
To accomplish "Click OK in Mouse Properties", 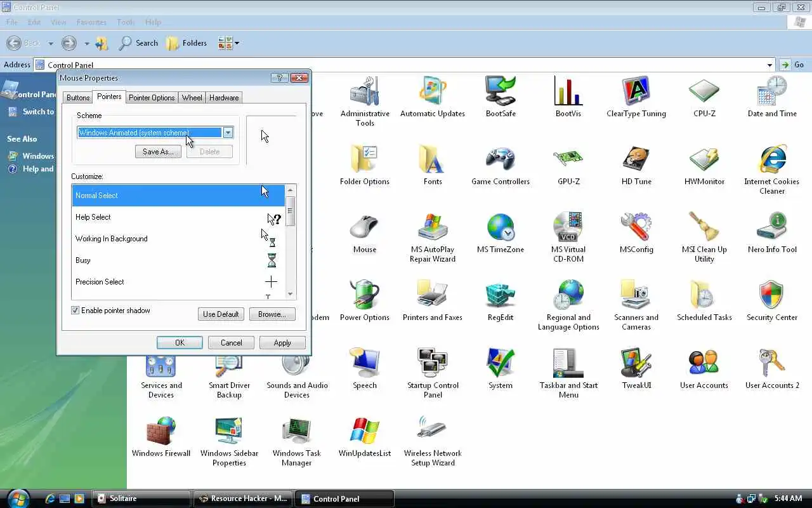I will click(x=180, y=343).
